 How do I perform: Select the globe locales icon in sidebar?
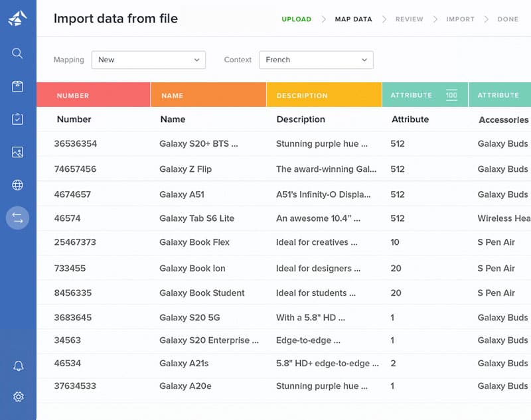click(x=18, y=184)
